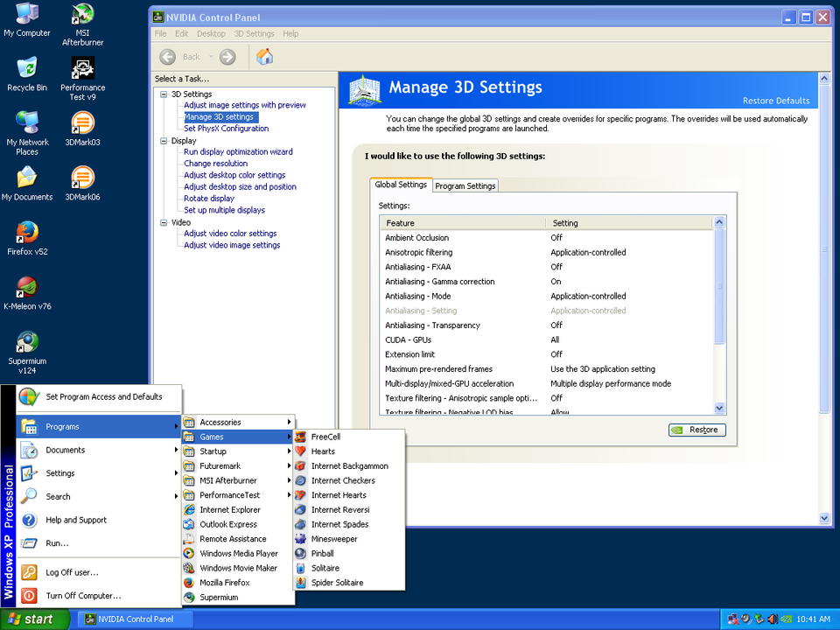Launch Pinball from the Games menu
Viewport: 840px width, 630px height.
point(322,553)
